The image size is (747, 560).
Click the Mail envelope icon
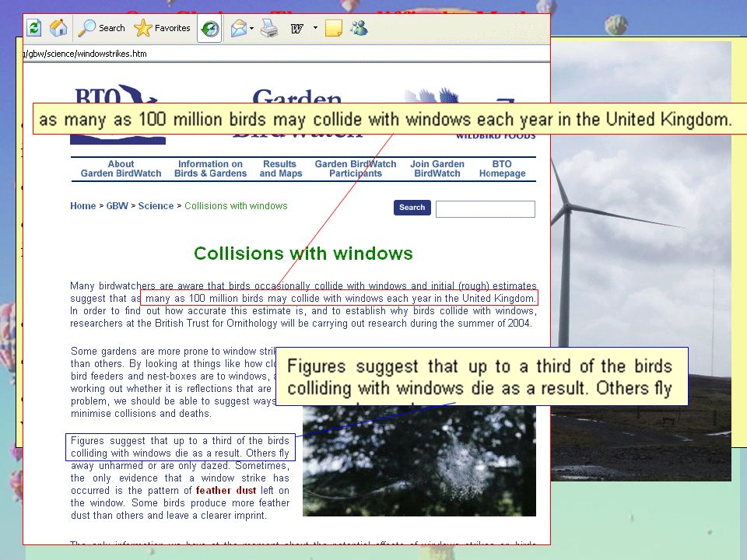239,29
